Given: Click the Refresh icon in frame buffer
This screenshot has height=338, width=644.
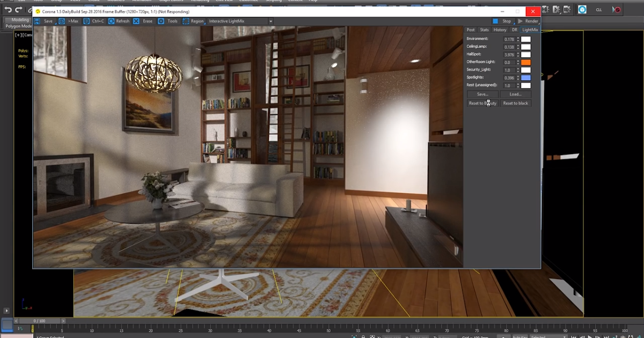Looking at the screenshot, I should click(111, 21).
